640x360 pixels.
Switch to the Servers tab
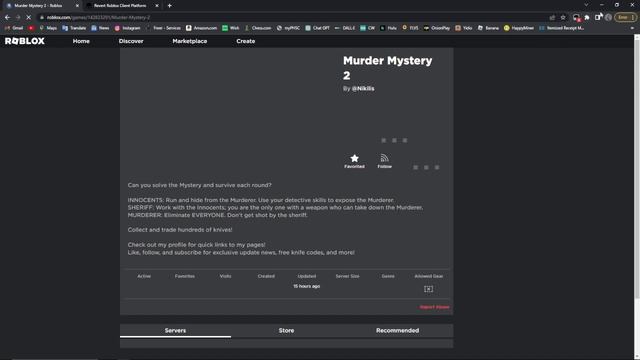pos(176,331)
